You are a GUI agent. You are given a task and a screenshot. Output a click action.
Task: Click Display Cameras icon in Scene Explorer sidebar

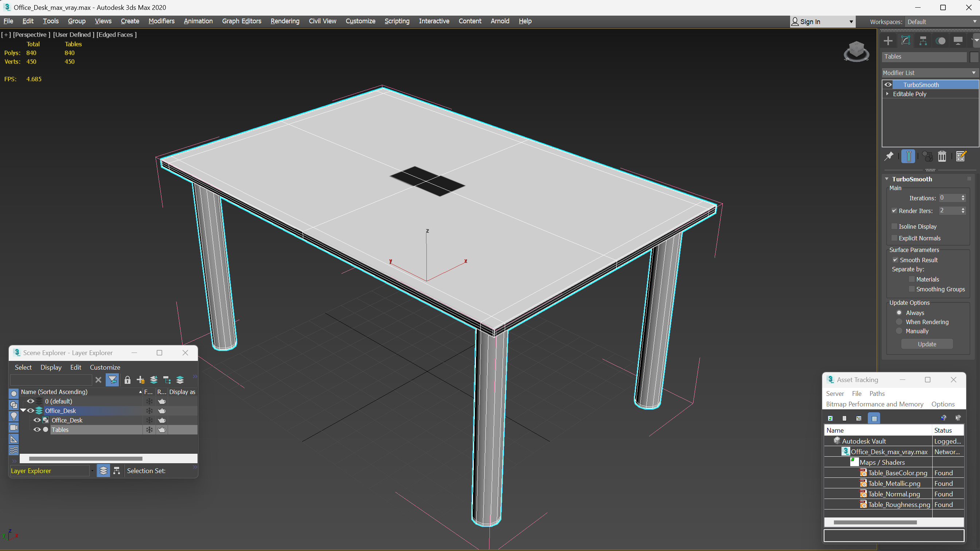click(14, 428)
